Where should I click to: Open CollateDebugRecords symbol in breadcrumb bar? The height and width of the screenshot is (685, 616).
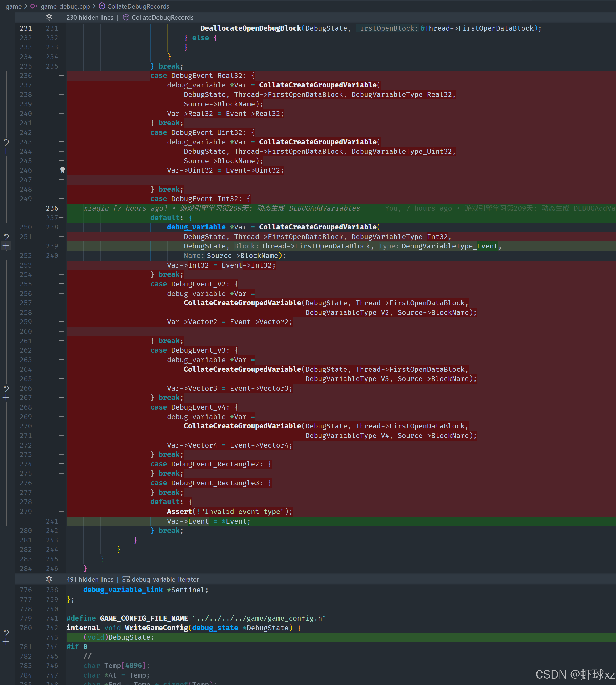[x=138, y=6]
